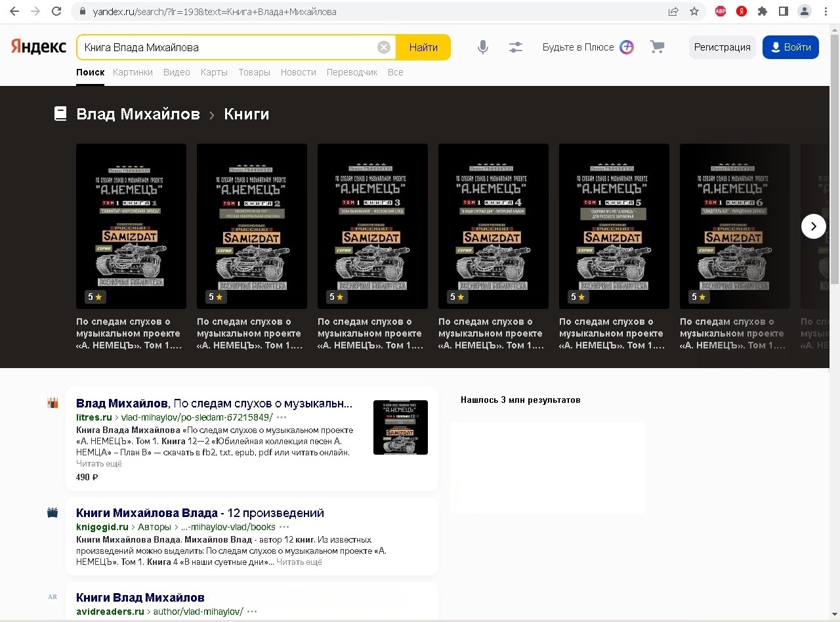The image size is (840, 622).
Task: Open litres.ru result title link
Action: point(214,403)
